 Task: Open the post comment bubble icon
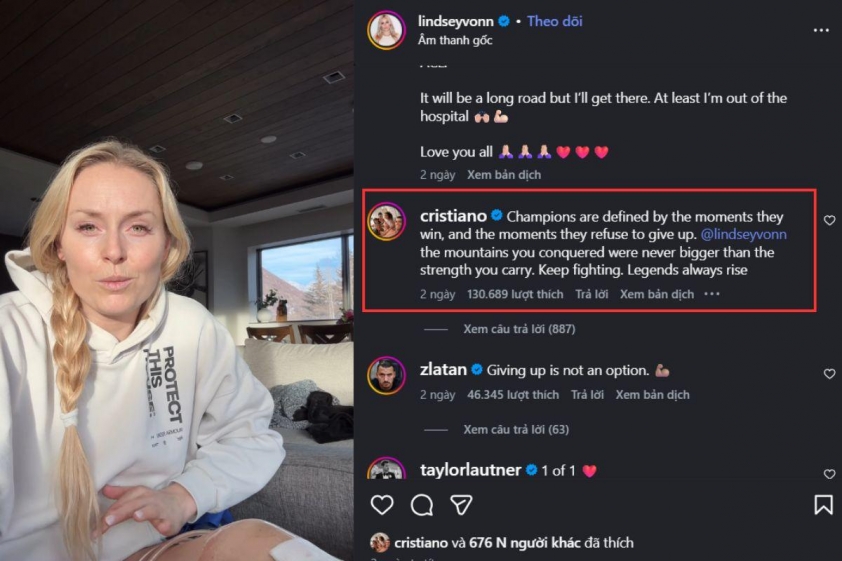click(x=421, y=504)
